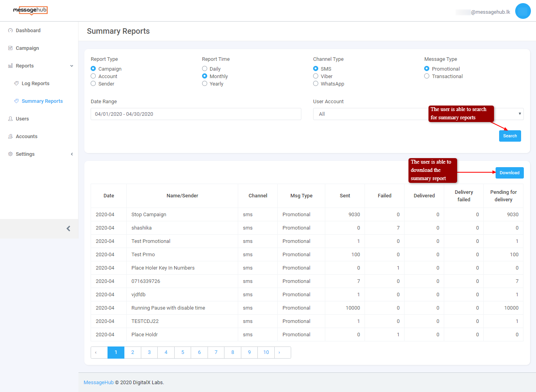The height and width of the screenshot is (392, 536).
Task: Click the Date Range input field
Action: (x=196, y=114)
